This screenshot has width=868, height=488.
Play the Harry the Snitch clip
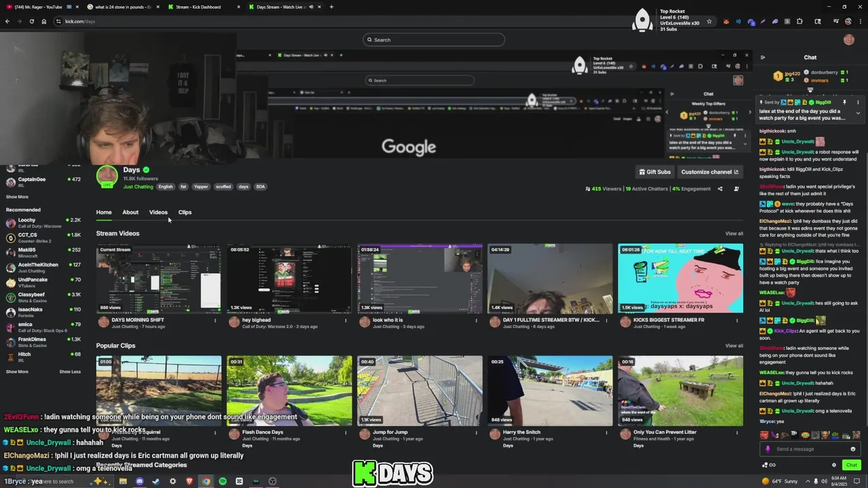pyautogui.click(x=550, y=391)
